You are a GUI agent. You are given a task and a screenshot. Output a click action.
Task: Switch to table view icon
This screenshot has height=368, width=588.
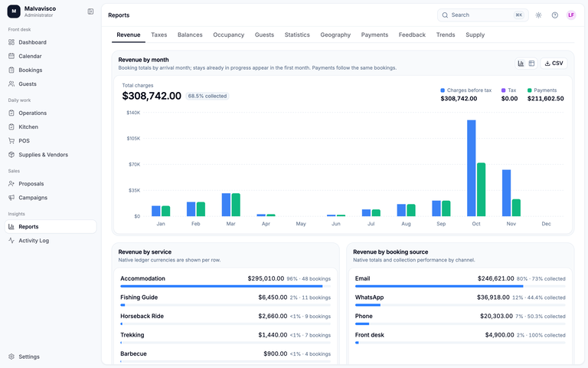[x=531, y=64]
